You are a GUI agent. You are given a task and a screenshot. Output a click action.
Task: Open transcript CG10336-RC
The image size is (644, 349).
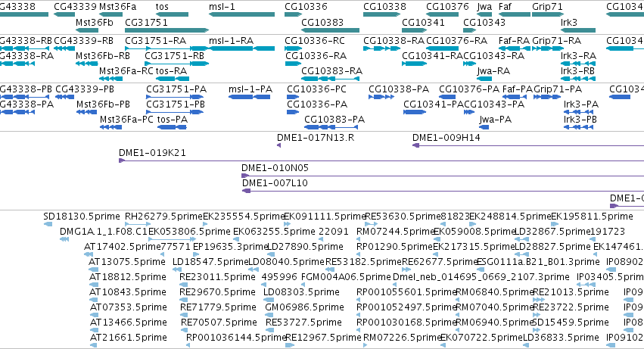click(315, 41)
